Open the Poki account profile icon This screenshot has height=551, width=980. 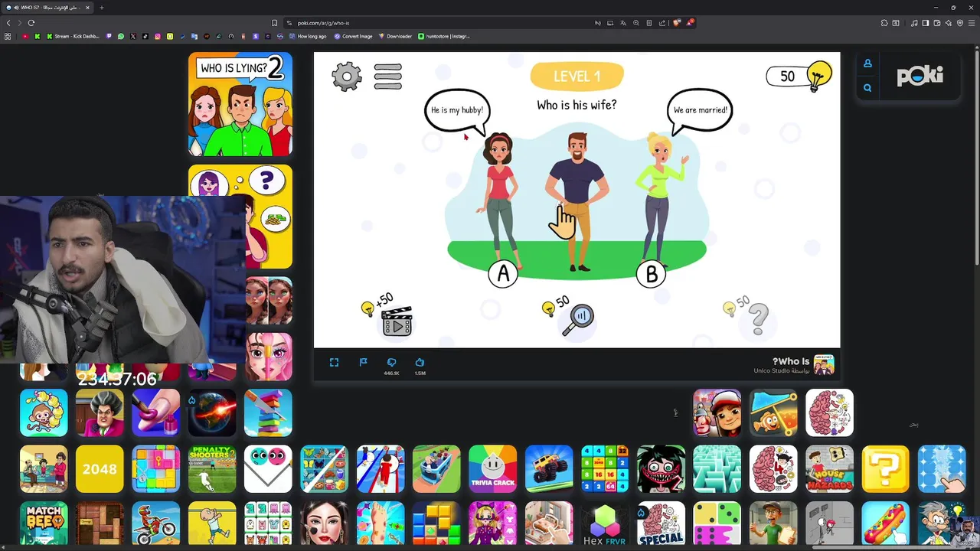[867, 64]
